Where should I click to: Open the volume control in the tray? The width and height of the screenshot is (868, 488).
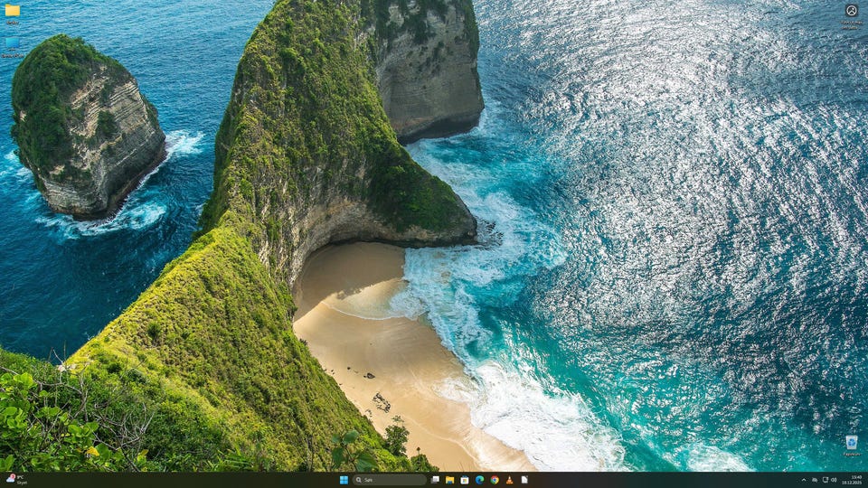pyautogui.click(x=834, y=480)
